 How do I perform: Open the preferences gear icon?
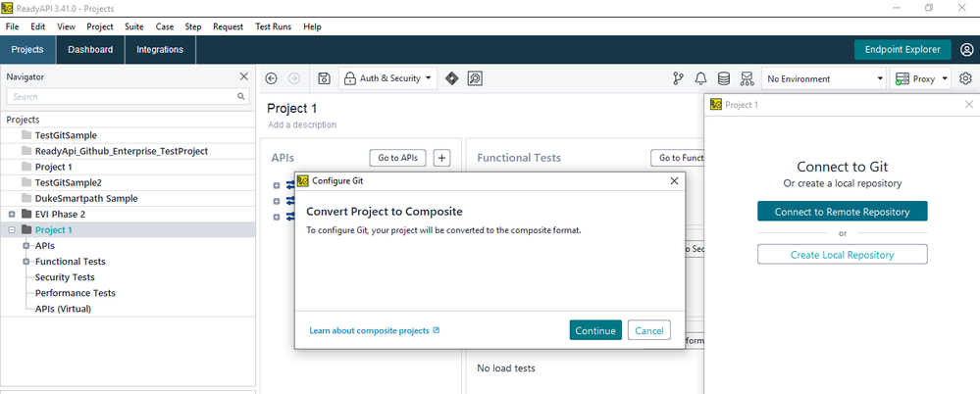tap(965, 78)
